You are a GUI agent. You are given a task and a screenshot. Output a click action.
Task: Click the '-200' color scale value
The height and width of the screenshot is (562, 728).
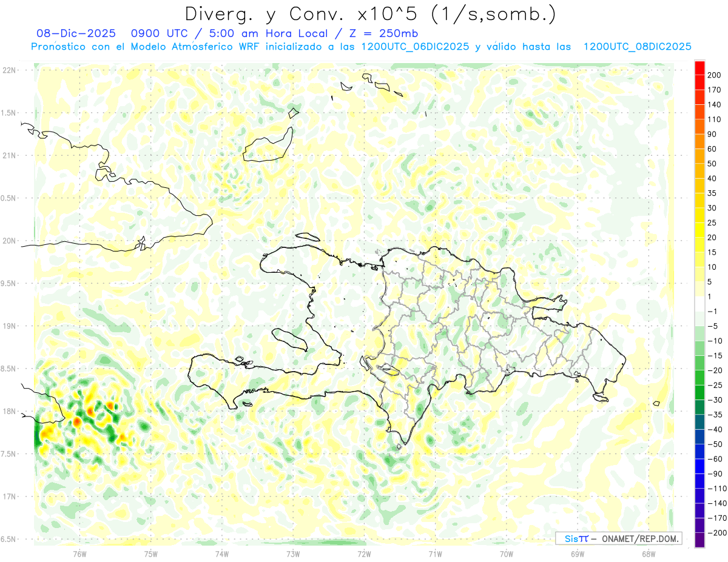[x=717, y=532]
